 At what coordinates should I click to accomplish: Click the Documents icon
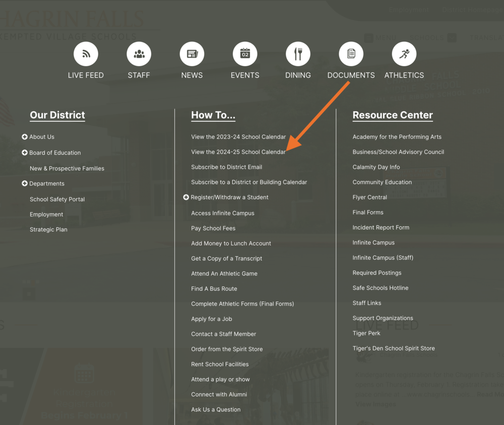[351, 54]
